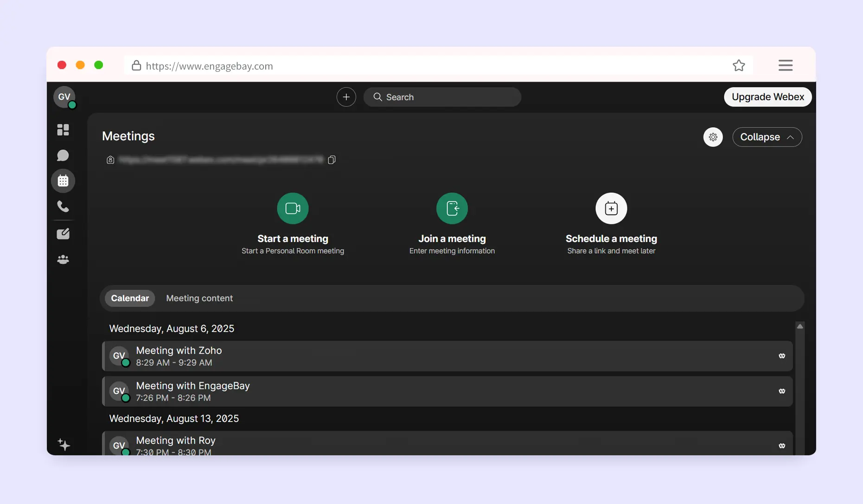Open the Teams people icon
This screenshot has height=504, width=863.
pos(63,260)
